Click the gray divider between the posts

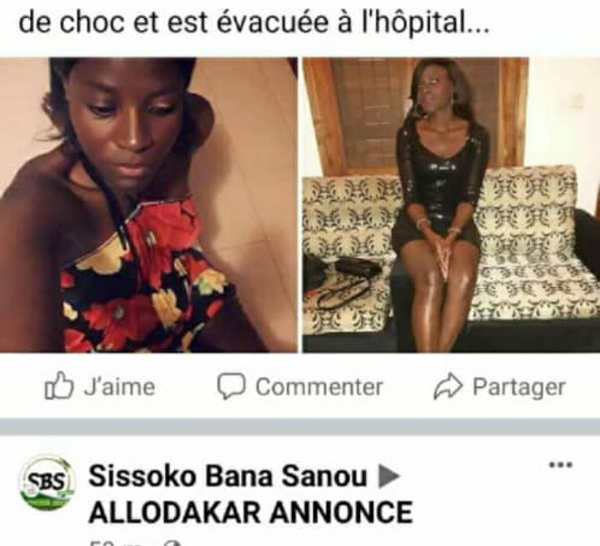coord(300,426)
